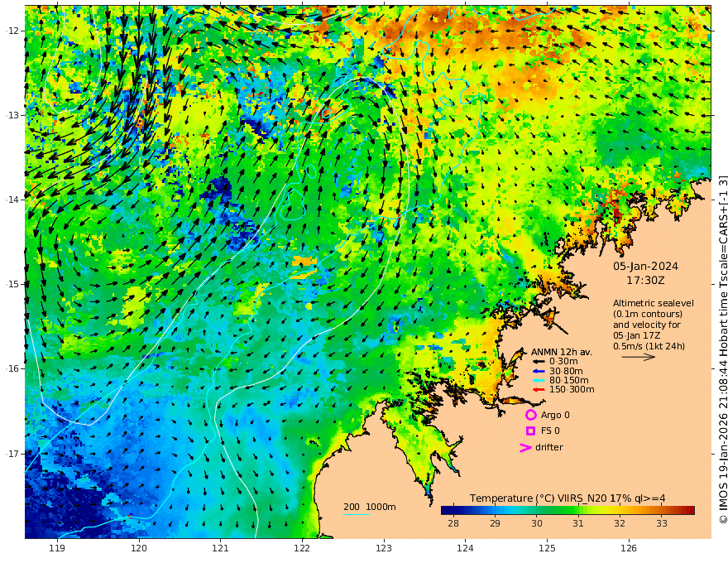The height and width of the screenshot is (563, 728).
Task: Click the 0.5m/s (1kt 24h) label
Action: click(649, 346)
